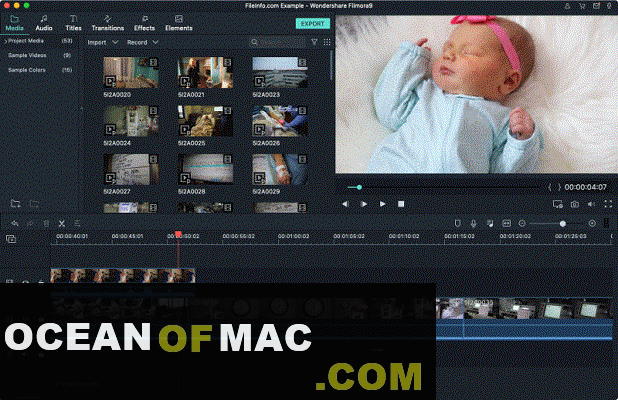Select the 5I2A0023 clip thumbnail
Image resolution: width=618 pixels, height=400 pixels.
point(279,73)
